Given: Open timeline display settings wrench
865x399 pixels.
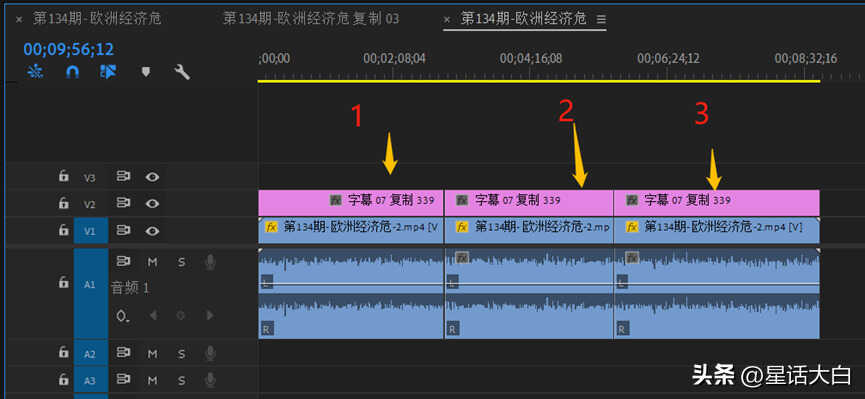Looking at the screenshot, I should [182, 72].
